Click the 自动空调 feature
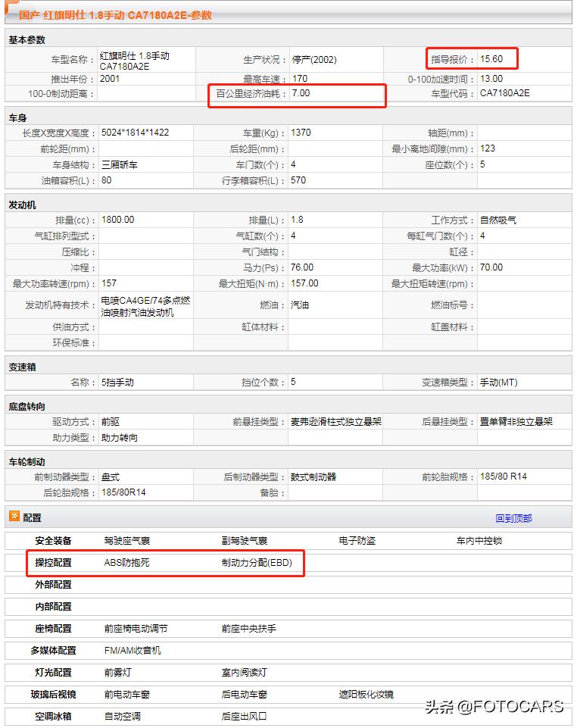This screenshot has width=577, height=728. tap(122, 717)
